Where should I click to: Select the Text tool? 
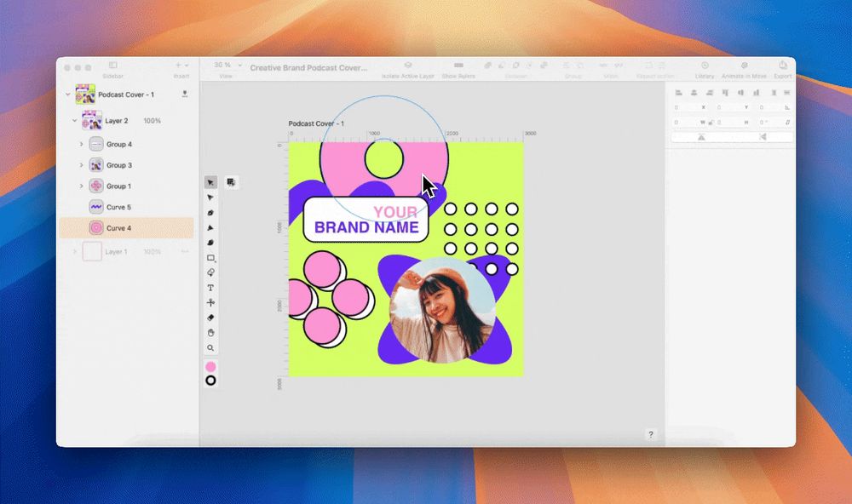coord(210,288)
